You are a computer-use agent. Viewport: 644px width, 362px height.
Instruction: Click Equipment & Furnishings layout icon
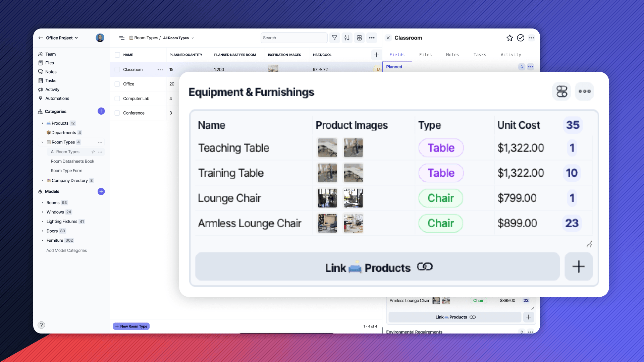(561, 91)
